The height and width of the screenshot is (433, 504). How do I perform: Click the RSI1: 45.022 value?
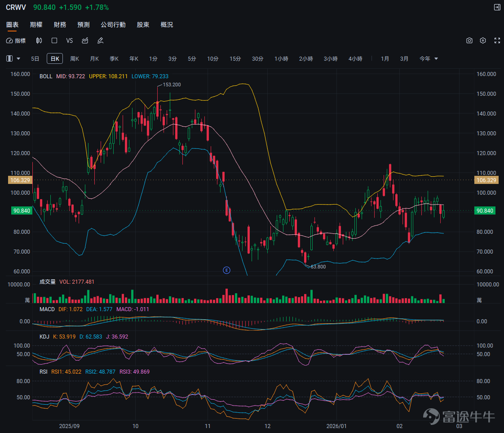click(66, 371)
